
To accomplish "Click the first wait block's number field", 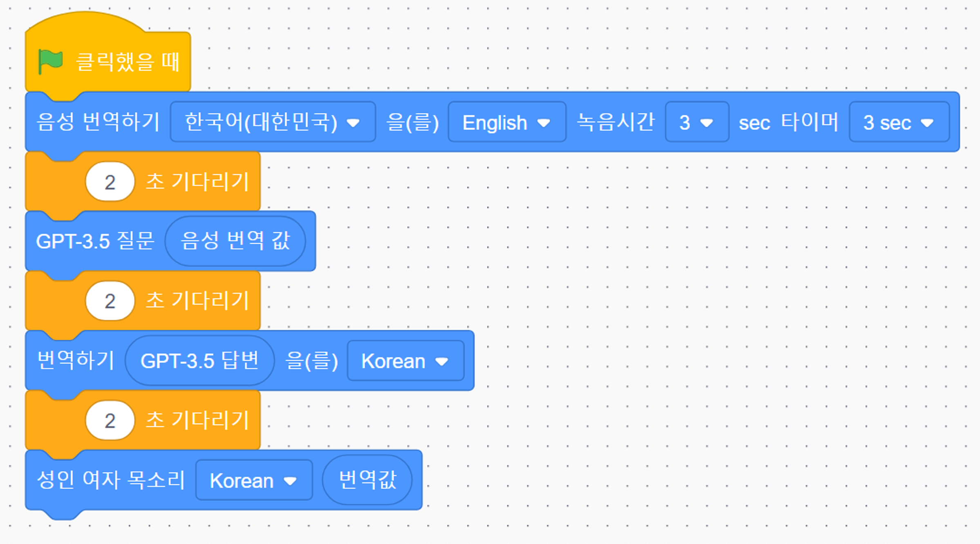I will 110,182.
